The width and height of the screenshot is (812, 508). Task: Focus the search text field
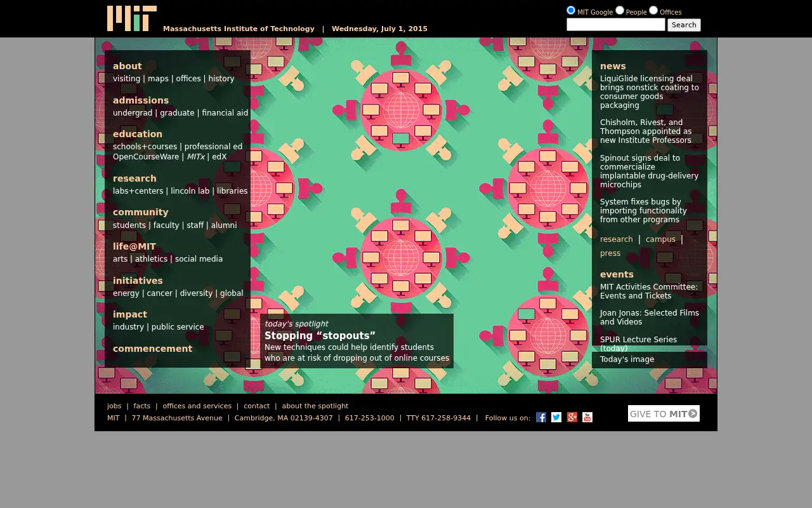pyautogui.click(x=616, y=25)
